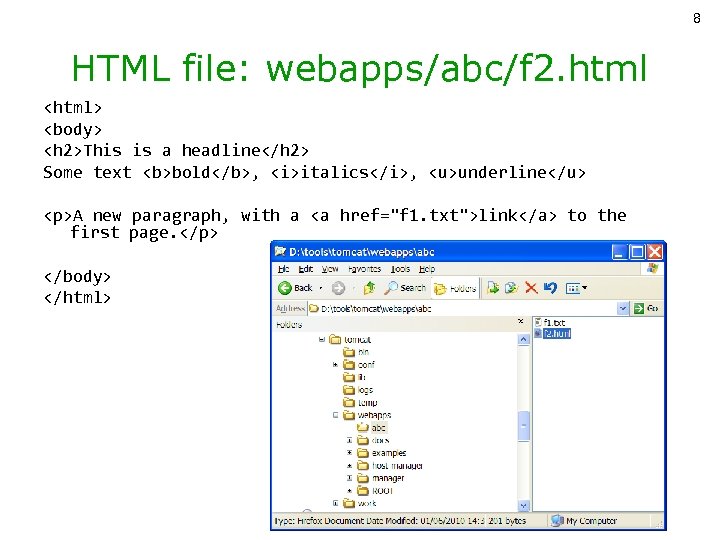720x540 pixels.
Task: Click the Copy To toolbar icon
Action: pos(511,288)
